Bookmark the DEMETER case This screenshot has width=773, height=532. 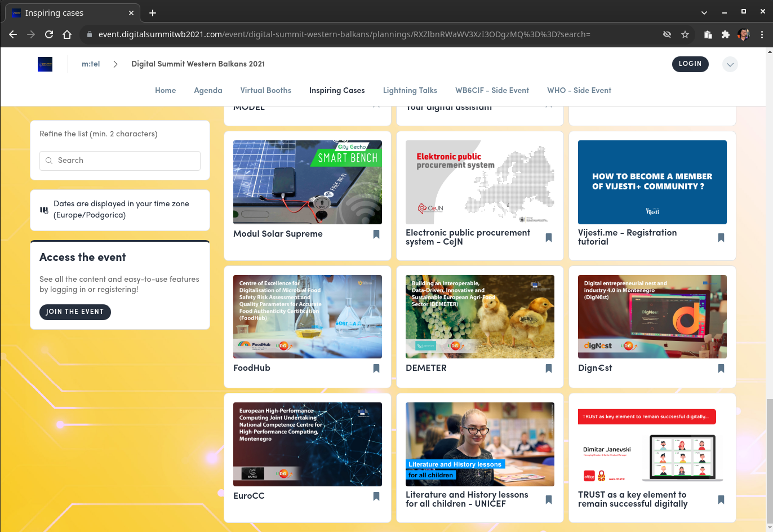(x=549, y=369)
